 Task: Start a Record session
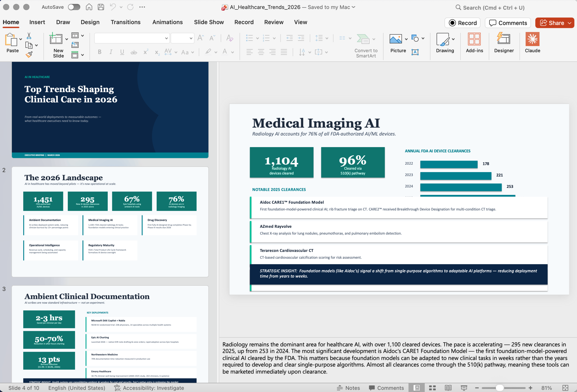pos(462,23)
